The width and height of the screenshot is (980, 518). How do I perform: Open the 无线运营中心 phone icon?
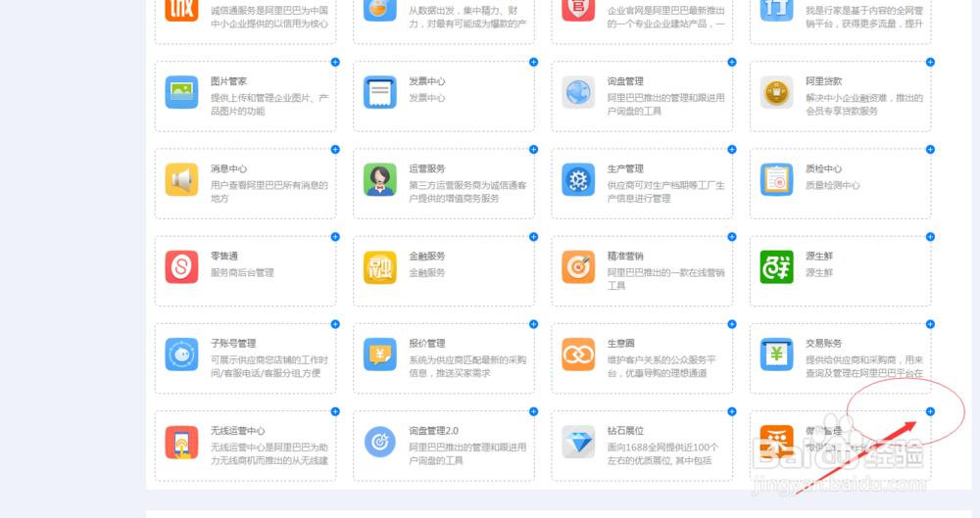coord(181,442)
